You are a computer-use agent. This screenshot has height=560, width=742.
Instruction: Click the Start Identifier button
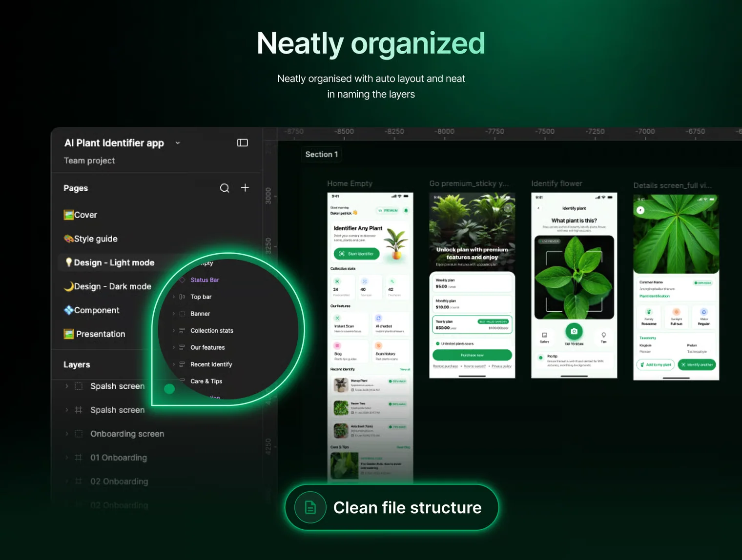(357, 254)
